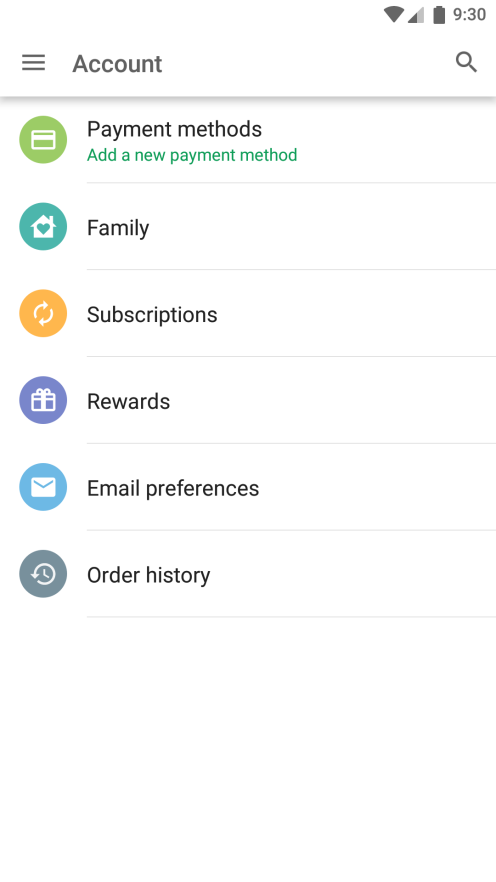This screenshot has width=496, height=882.
Task: View Subscriptions list item
Action: 248,313
